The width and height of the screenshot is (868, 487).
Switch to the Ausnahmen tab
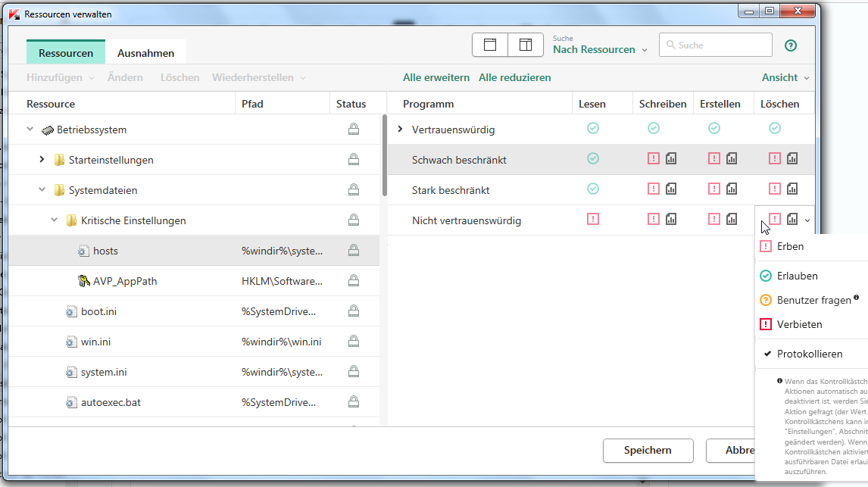coord(145,53)
